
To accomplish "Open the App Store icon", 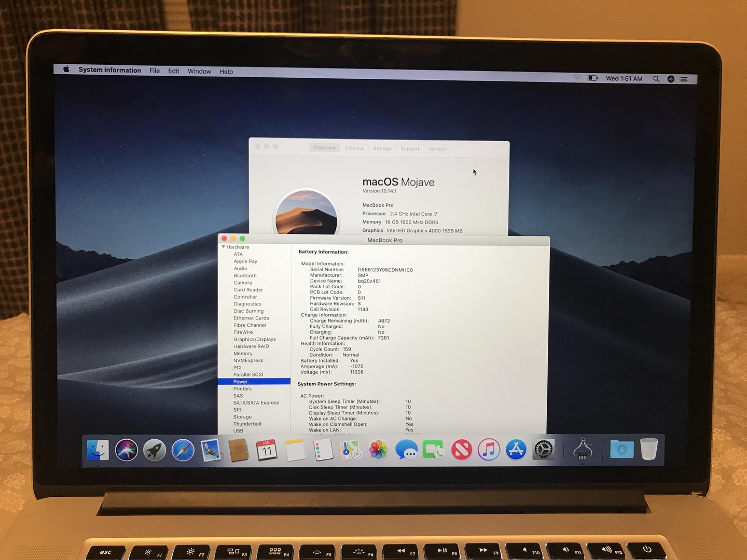I will coord(516,450).
